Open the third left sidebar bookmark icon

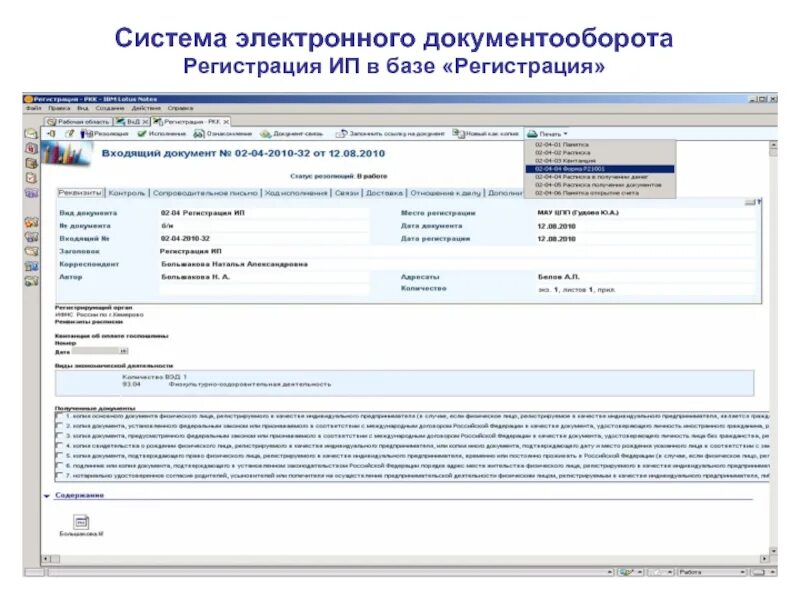click(31, 163)
